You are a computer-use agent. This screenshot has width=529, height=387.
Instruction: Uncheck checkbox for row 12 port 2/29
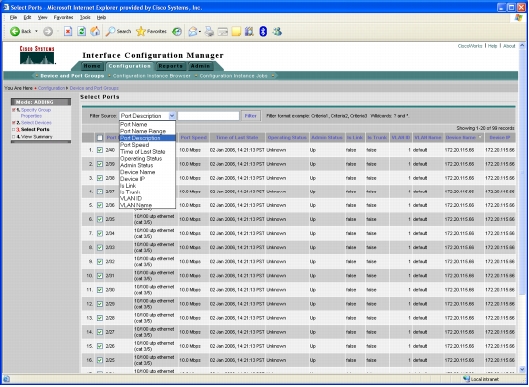tap(100, 304)
